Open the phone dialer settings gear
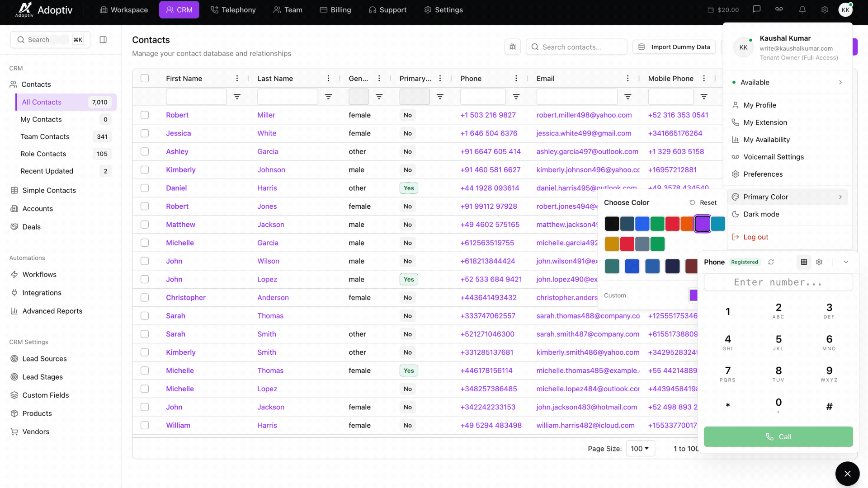Image resolution: width=868 pixels, height=488 pixels. point(820,262)
